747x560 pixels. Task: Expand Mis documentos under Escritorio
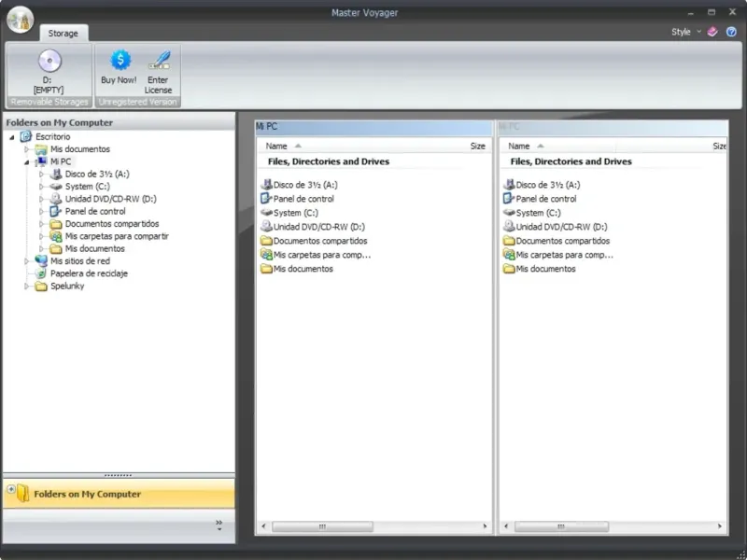27,149
